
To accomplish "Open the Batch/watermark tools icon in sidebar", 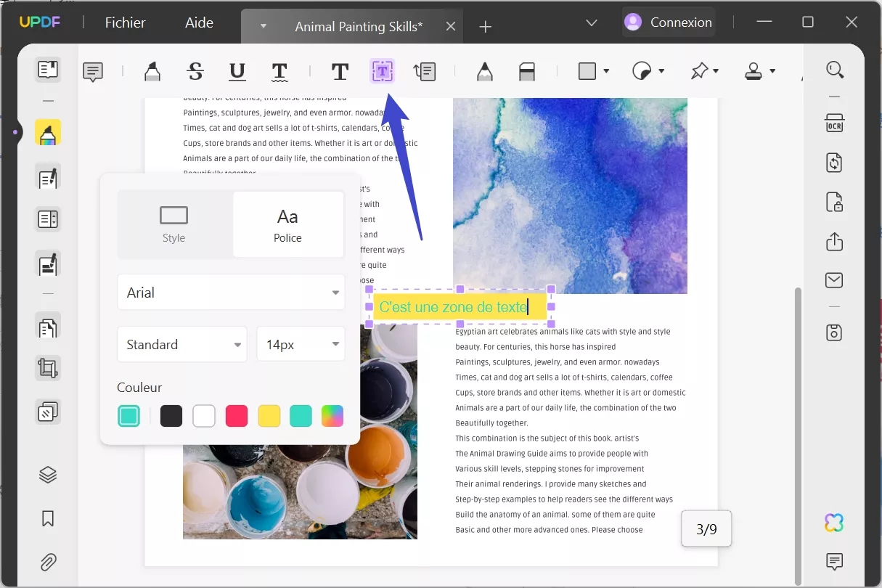I will pos(48,412).
